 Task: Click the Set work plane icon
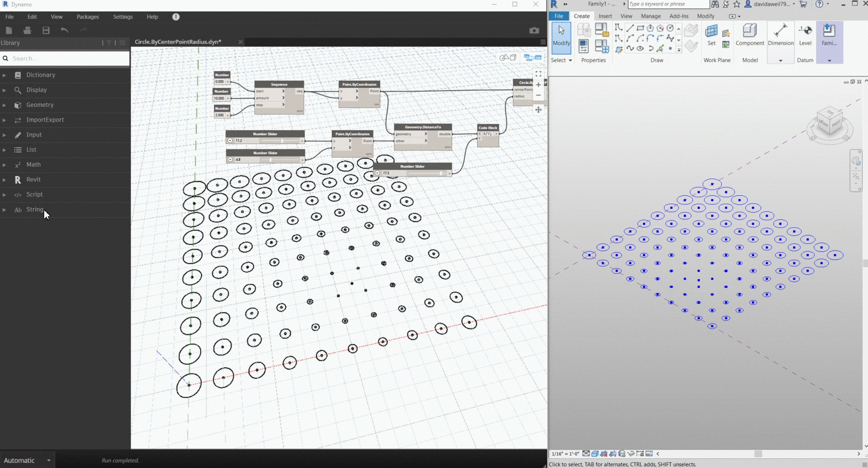coord(711,36)
